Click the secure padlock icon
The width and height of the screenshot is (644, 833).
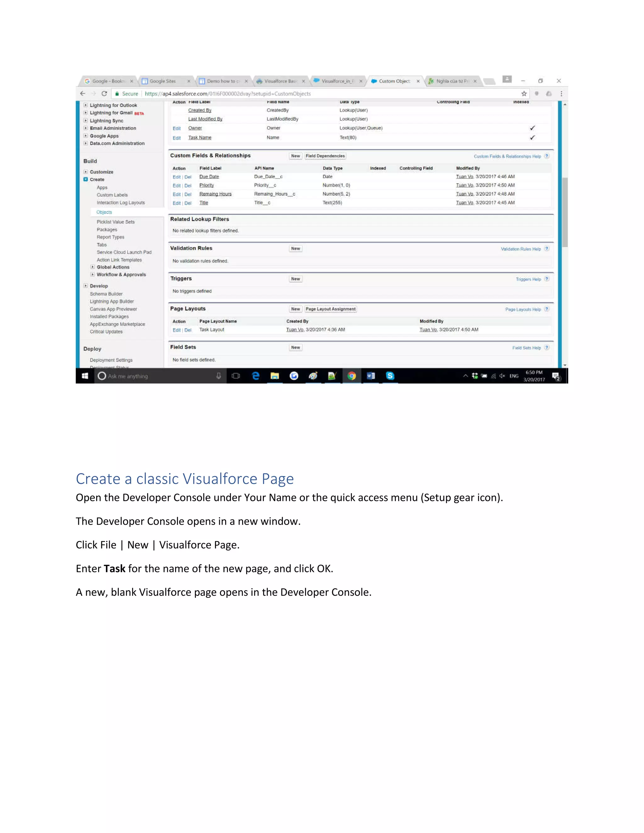pyautogui.click(x=117, y=93)
